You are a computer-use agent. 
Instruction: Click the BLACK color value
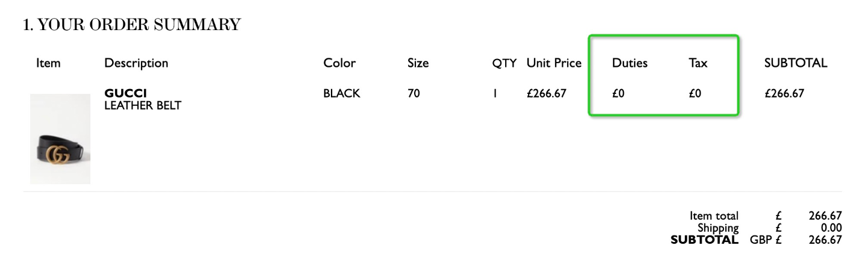342,94
